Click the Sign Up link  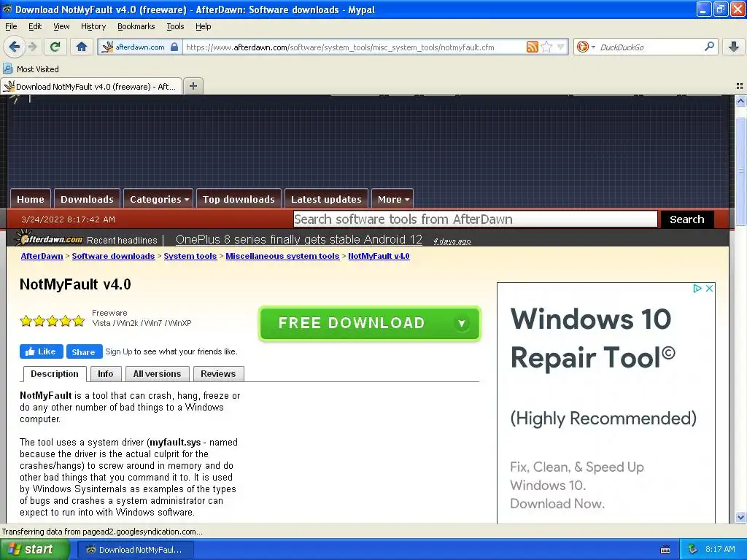pyautogui.click(x=119, y=351)
